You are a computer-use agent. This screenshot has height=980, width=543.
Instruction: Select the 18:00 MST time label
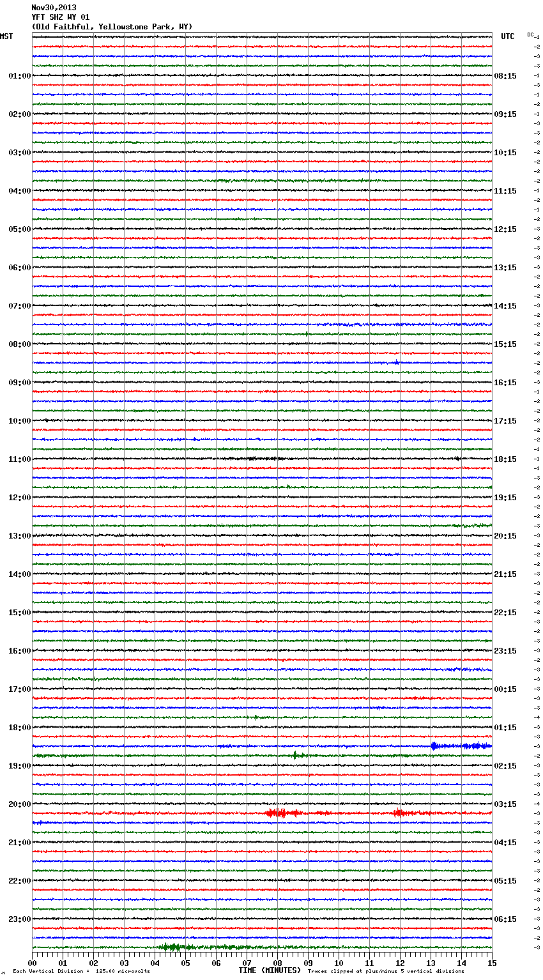[20, 728]
